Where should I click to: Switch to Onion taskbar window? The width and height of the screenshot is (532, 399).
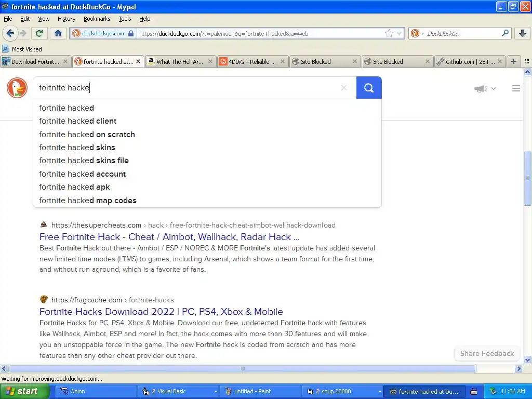point(96,391)
